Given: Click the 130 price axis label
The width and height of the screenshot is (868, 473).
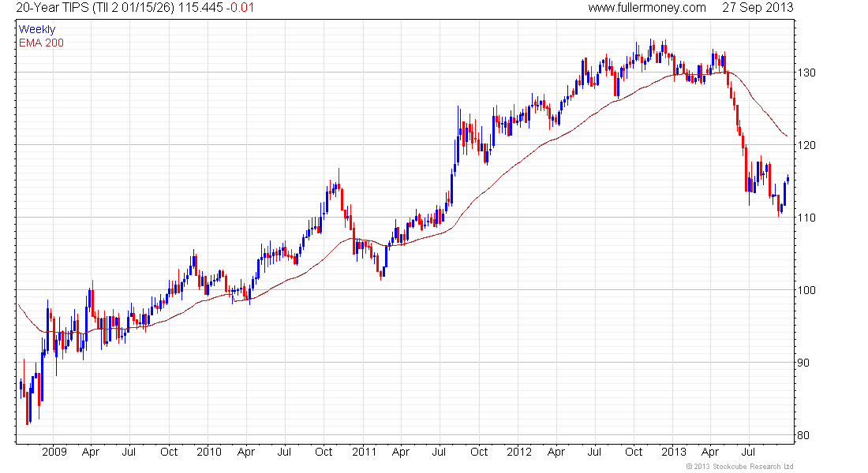Looking at the screenshot, I should tap(806, 73).
